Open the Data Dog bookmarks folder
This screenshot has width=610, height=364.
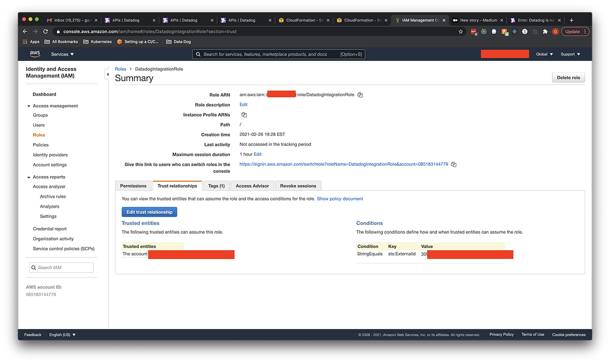coord(180,41)
